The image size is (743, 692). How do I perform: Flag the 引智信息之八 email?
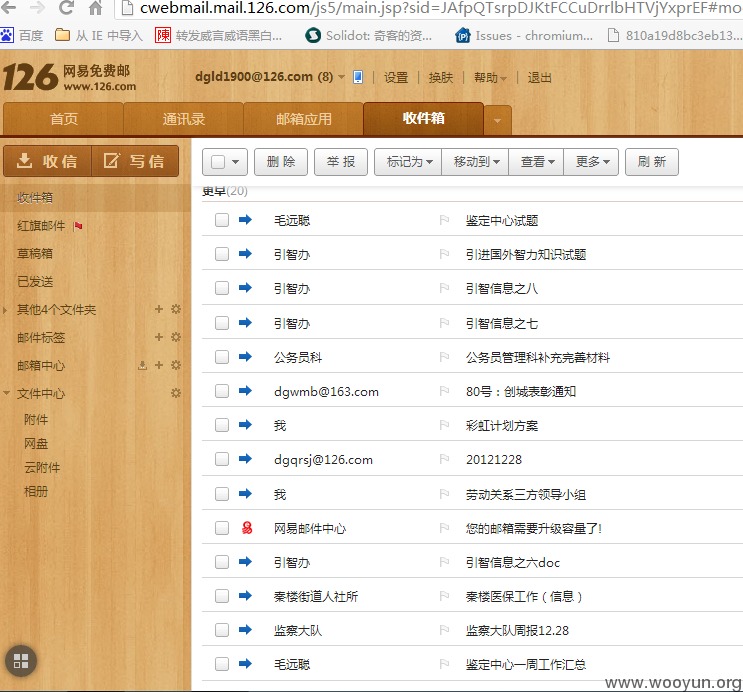444,288
